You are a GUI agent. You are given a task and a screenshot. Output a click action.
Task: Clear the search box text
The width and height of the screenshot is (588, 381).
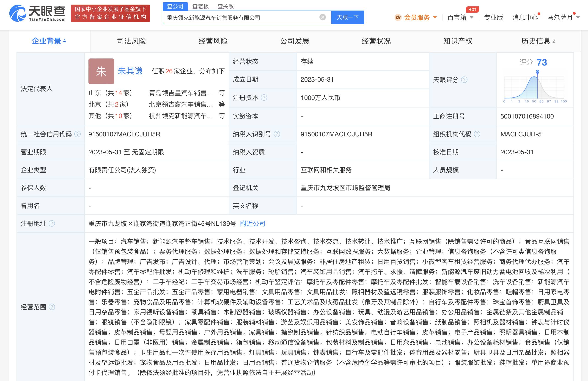(322, 17)
